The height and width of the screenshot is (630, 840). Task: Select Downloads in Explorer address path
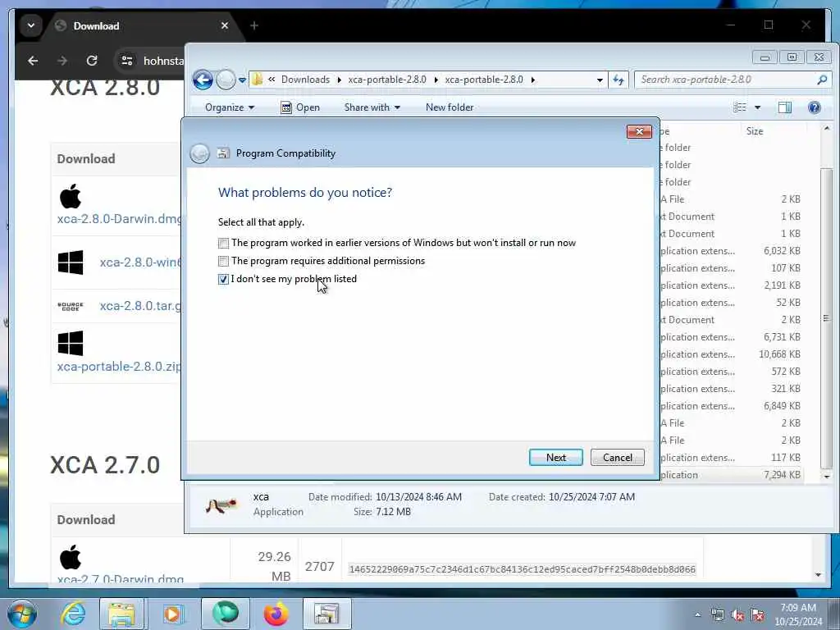(x=305, y=80)
